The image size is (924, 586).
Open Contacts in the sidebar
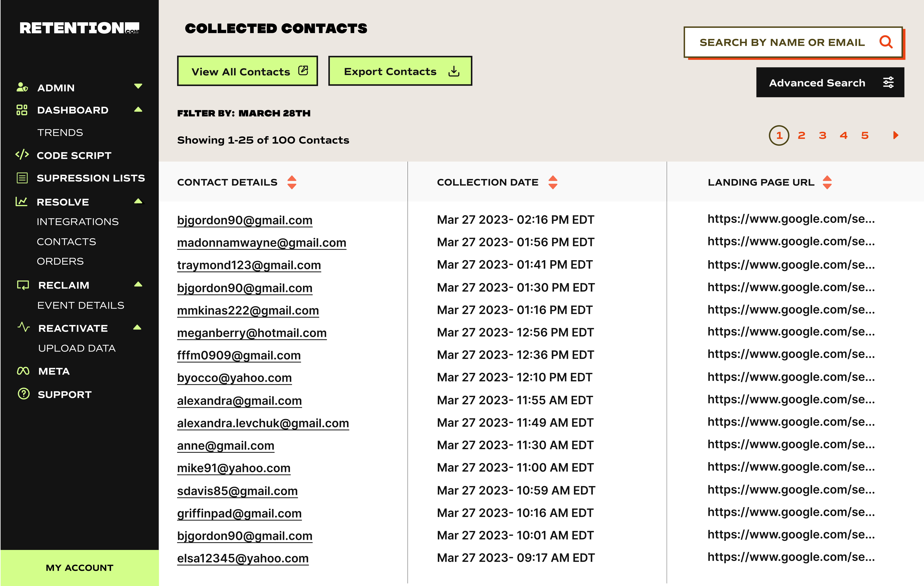[66, 242]
